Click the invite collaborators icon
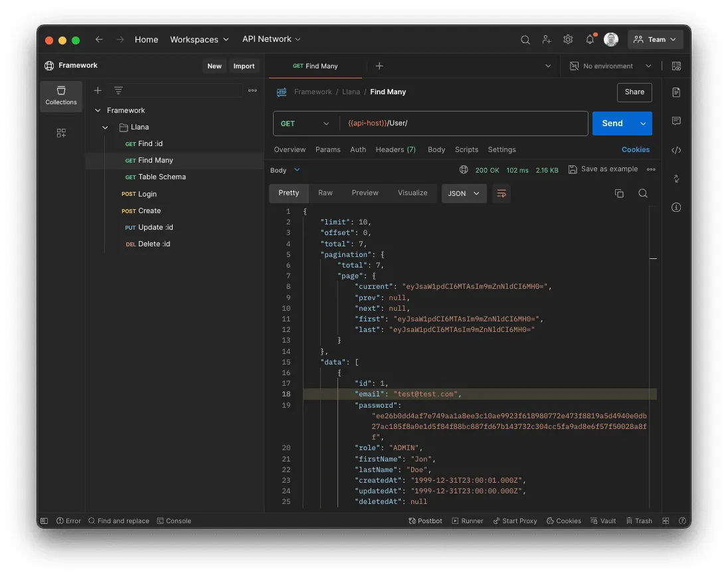 [547, 40]
